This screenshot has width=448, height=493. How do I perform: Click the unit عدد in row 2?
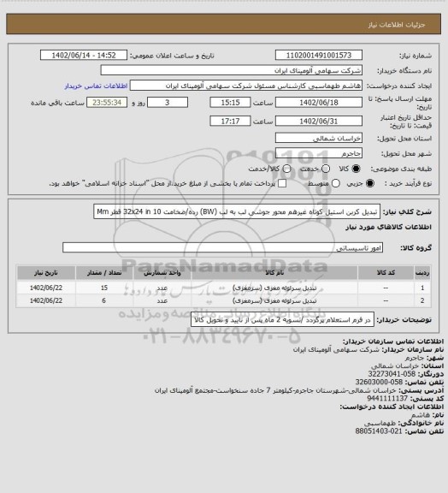point(162,300)
